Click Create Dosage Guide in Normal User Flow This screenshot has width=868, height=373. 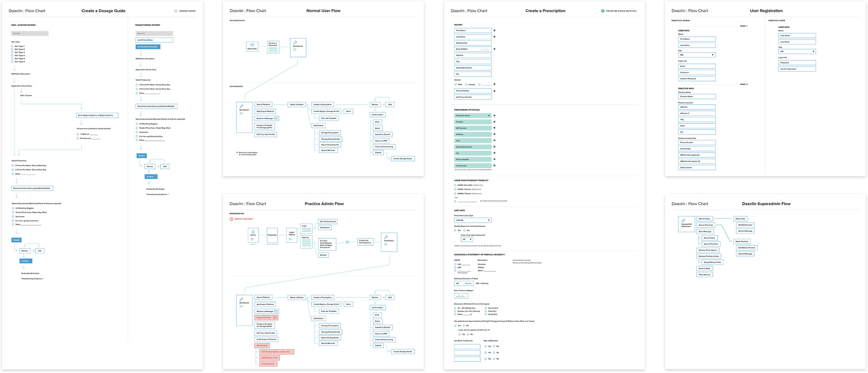tap(403, 159)
